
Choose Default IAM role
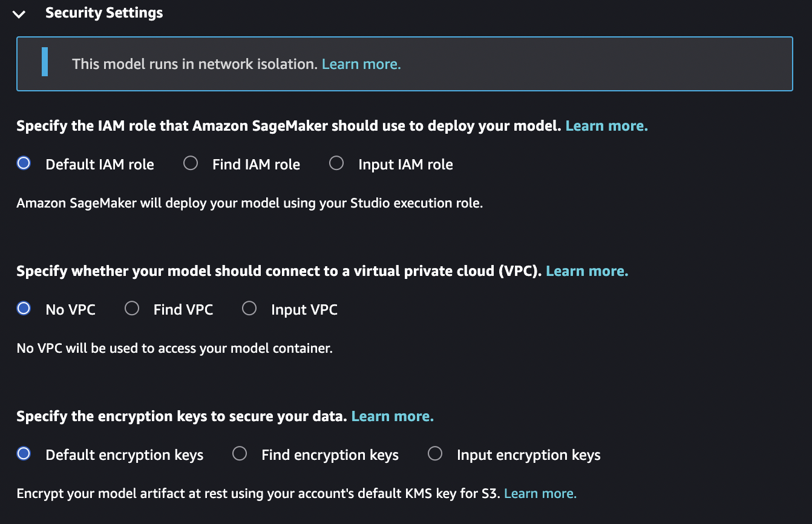coord(23,163)
